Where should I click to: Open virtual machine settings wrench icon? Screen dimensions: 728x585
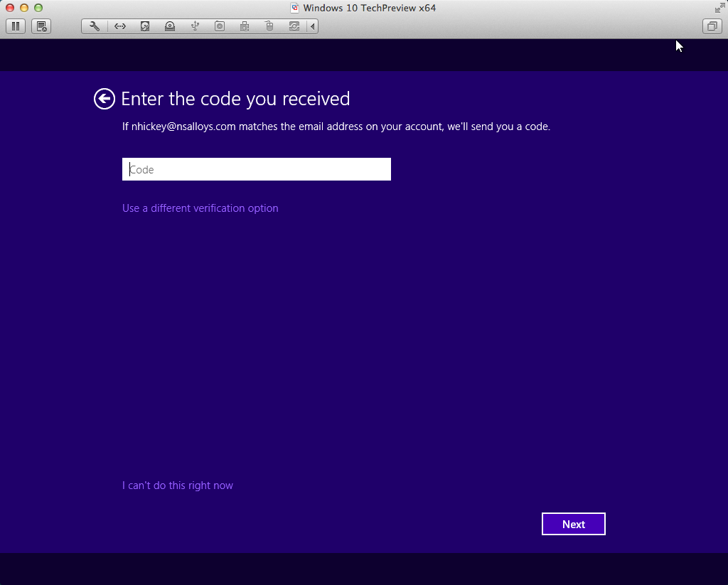pos(95,26)
